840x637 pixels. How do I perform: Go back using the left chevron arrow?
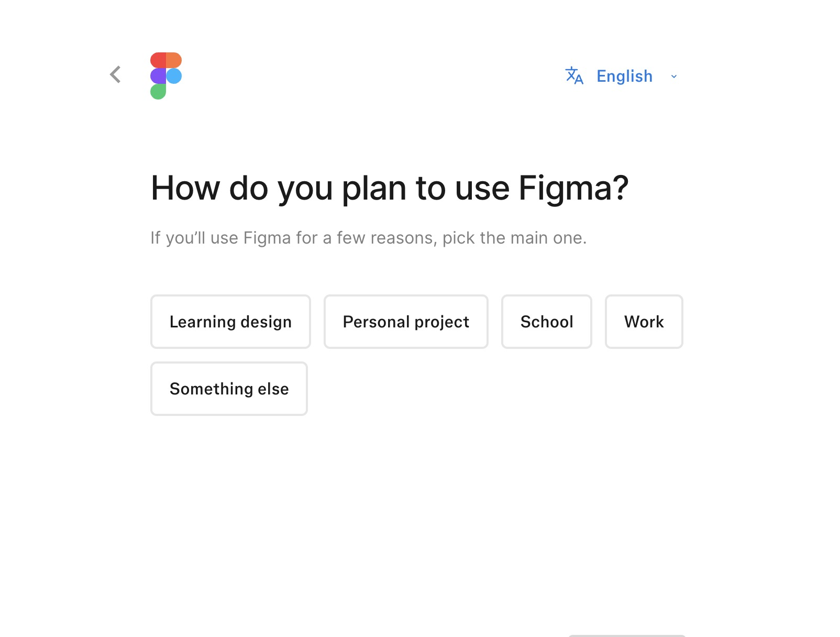click(x=116, y=75)
